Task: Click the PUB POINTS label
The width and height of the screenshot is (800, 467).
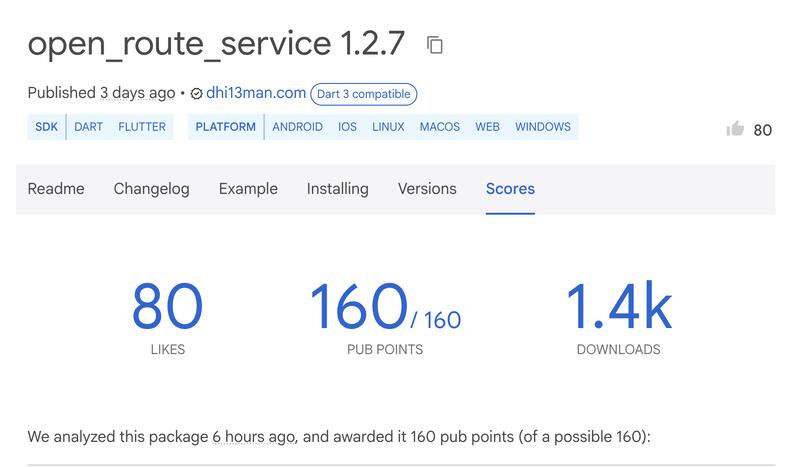Action: 385,350
